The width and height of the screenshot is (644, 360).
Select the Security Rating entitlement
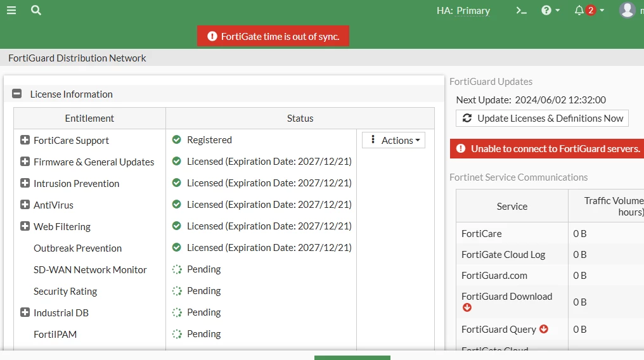tap(65, 291)
